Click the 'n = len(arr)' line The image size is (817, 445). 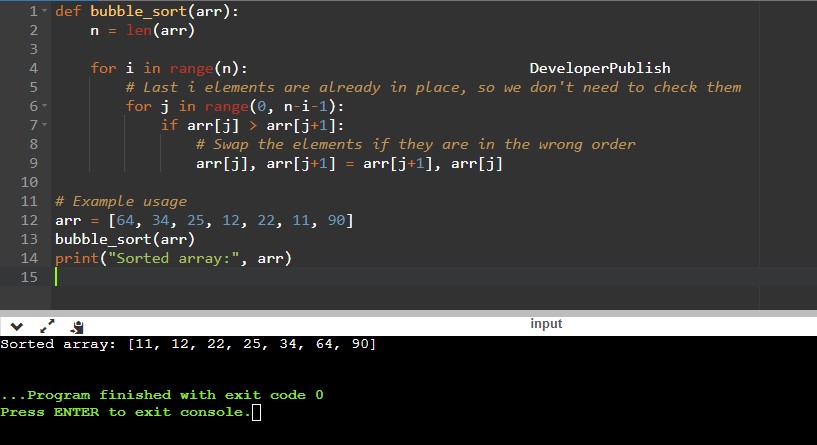[x=142, y=30]
